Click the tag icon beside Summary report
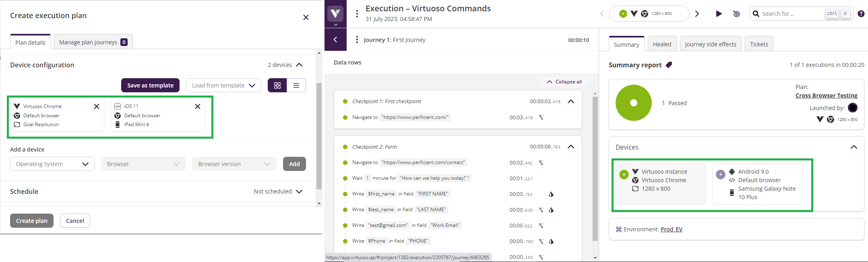868x262 pixels. [x=669, y=65]
